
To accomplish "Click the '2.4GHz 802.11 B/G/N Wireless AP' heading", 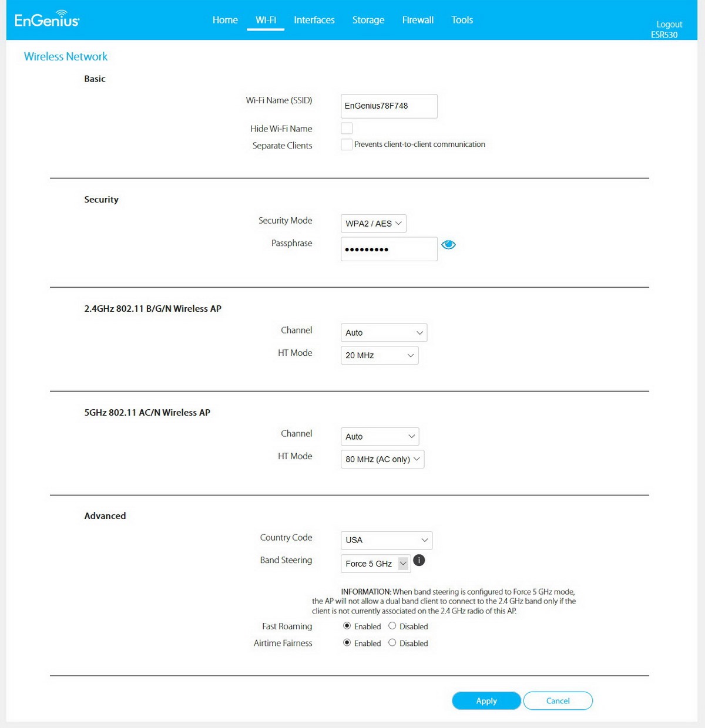I will click(153, 309).
